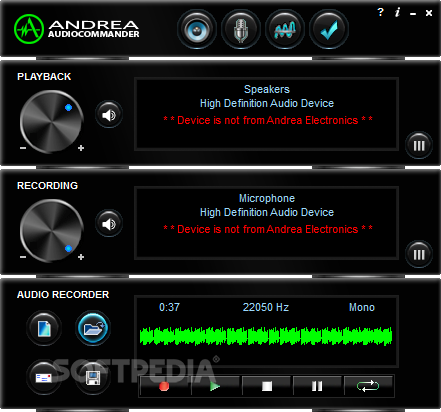441x412 pixels.
Task: Play the recorded audio
Action: click(215, 386)
